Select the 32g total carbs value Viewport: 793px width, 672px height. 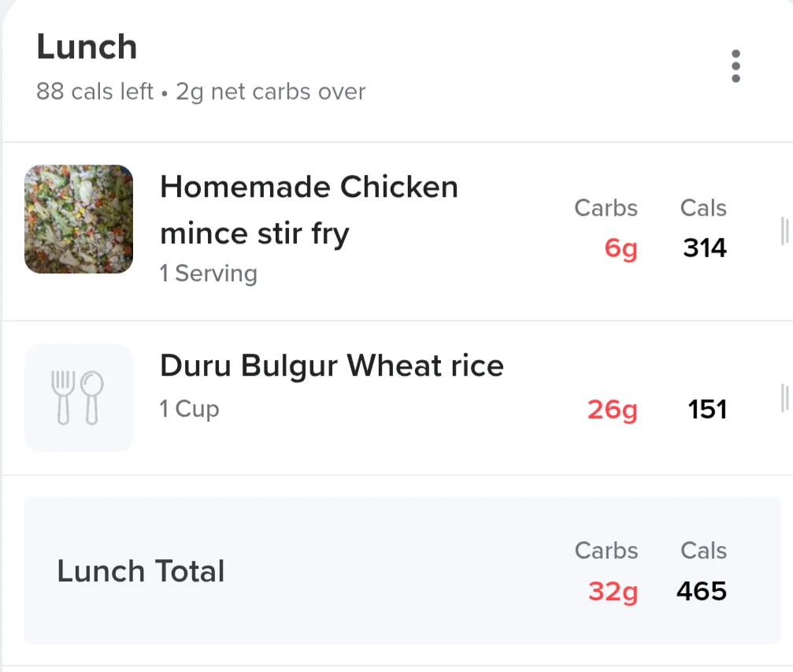tap(613, 592)
